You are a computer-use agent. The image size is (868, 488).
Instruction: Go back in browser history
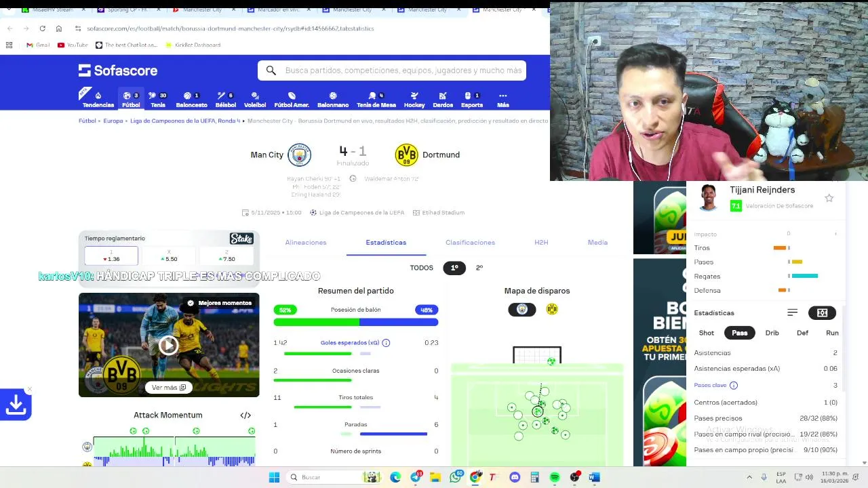[x=9, y=28]
